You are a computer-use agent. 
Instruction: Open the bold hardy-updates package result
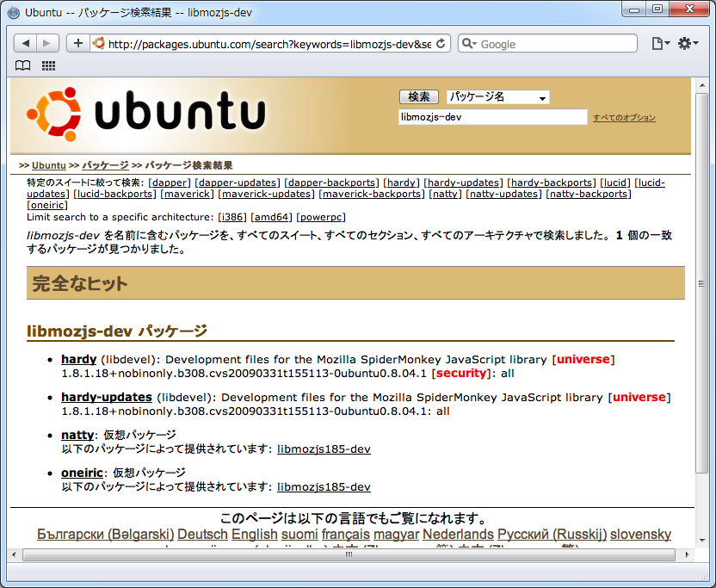(x=107, y=398)
